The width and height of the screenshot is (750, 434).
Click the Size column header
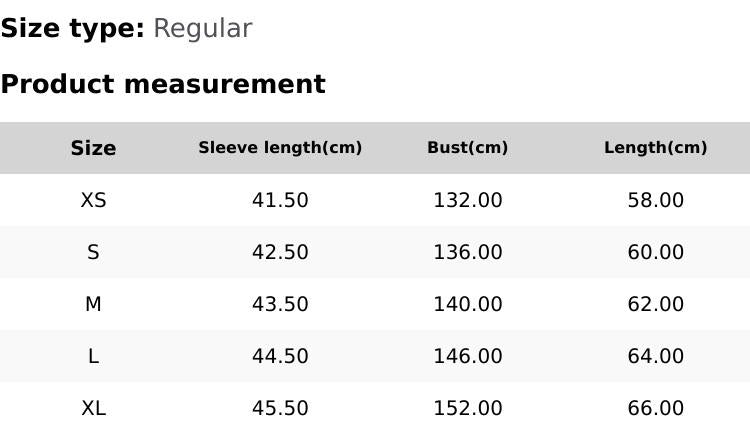tap(93, 148)
